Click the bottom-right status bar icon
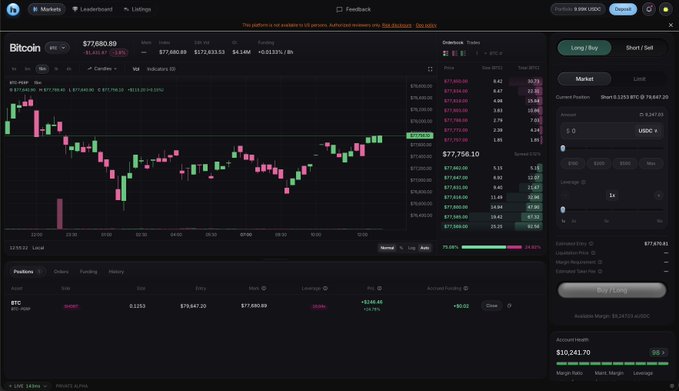Screen dimensions: 679x391 [672, 386]
